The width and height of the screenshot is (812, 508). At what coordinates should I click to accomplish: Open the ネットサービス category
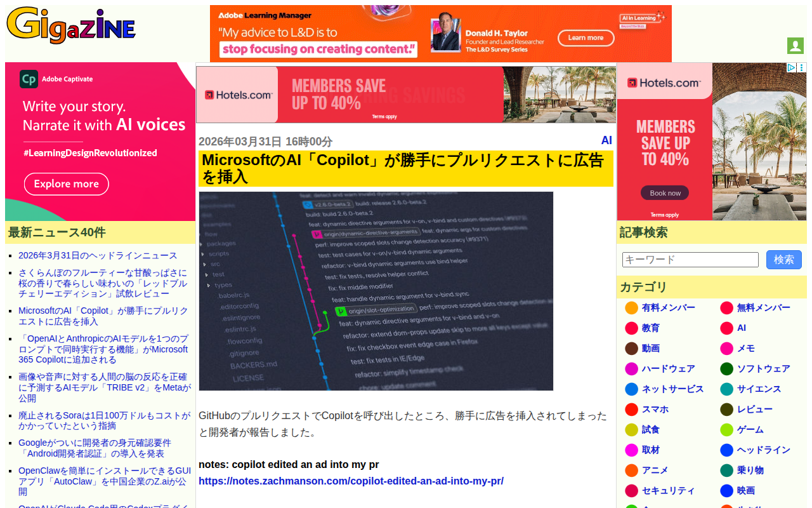point(673,389)
